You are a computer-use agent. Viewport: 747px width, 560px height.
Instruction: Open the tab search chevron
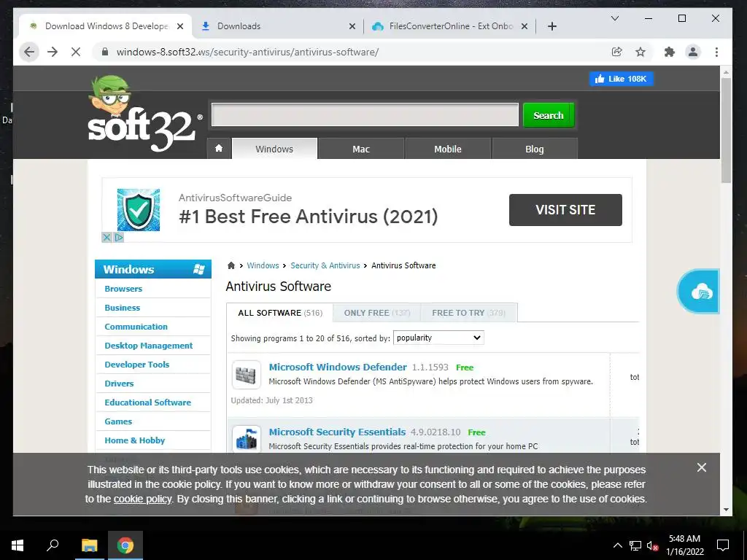coord(615,18)
